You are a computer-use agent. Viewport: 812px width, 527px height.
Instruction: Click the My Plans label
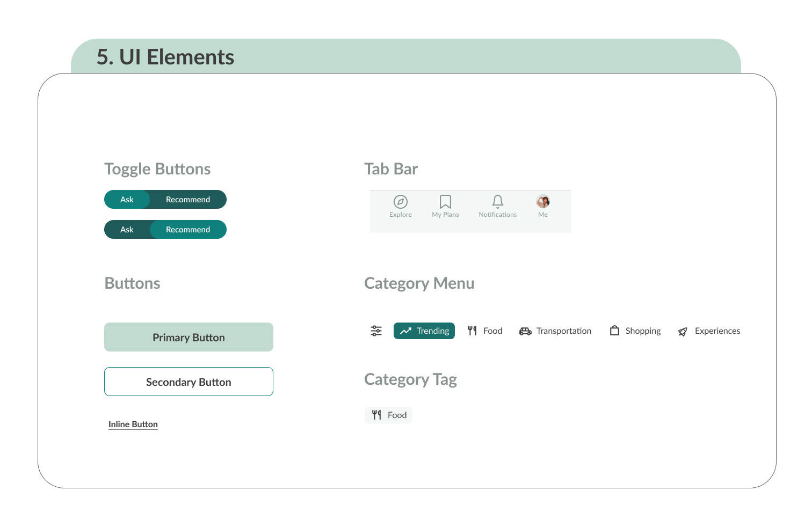[445, 215]
